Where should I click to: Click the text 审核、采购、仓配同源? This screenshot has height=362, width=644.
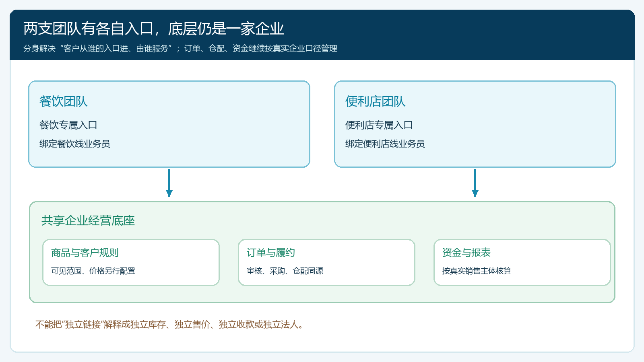click(x=285, y=271)
